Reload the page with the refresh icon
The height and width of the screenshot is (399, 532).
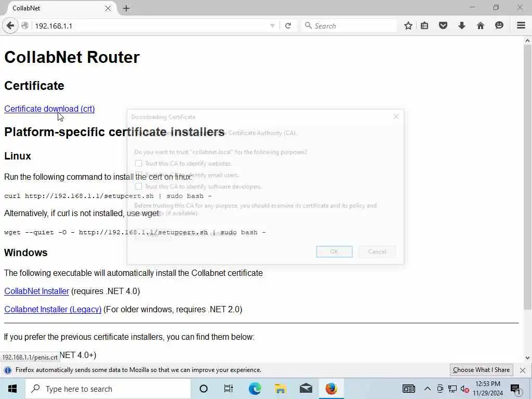click(x=288, y=26)
